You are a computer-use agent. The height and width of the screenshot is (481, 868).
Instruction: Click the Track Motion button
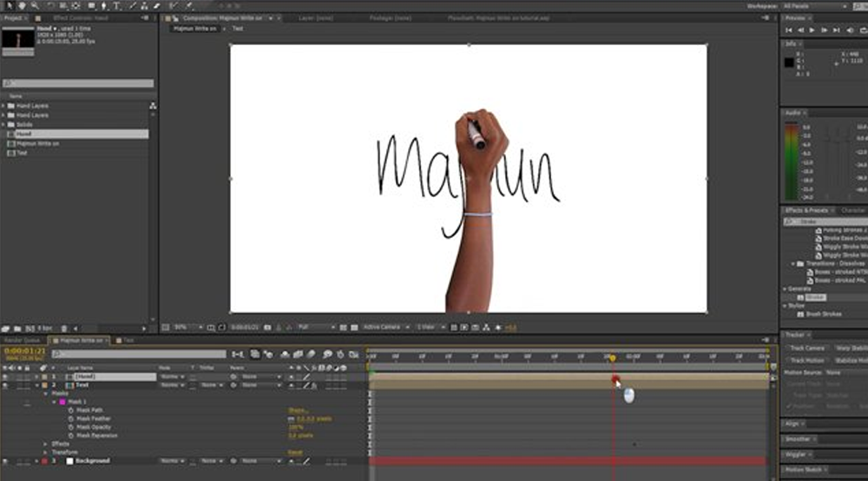pos(807,359)
